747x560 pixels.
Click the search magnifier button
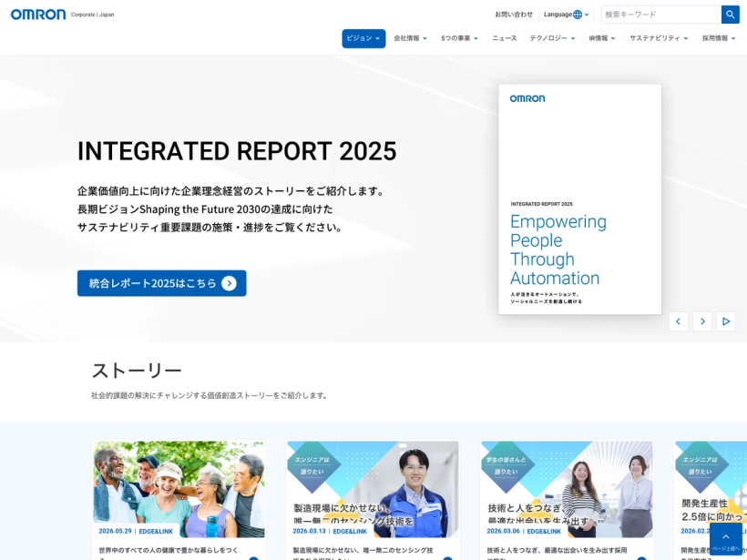click(x=731, y=15)
